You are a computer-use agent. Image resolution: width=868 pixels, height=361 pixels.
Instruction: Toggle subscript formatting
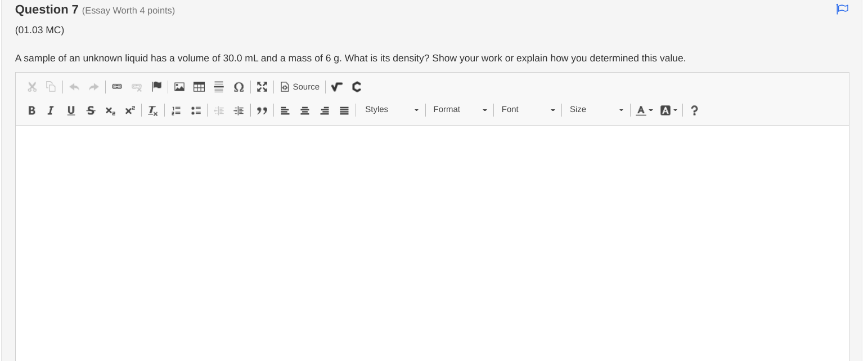coord(110,110)
